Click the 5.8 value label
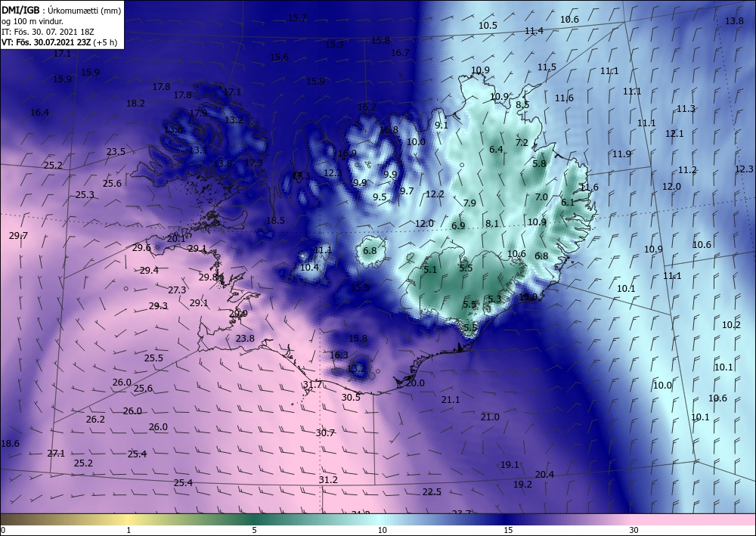The height and width of the screenshot is (536, 756). pos(540,163)
